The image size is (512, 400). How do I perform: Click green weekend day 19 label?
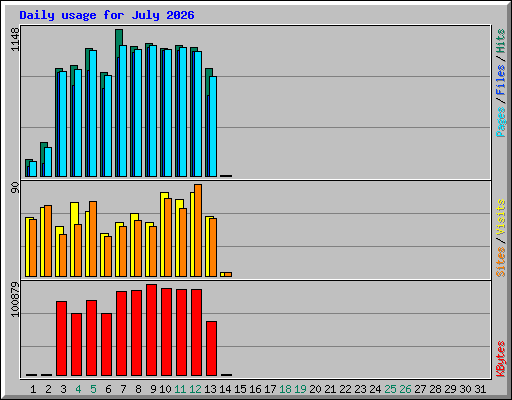[x=300, y=389]
